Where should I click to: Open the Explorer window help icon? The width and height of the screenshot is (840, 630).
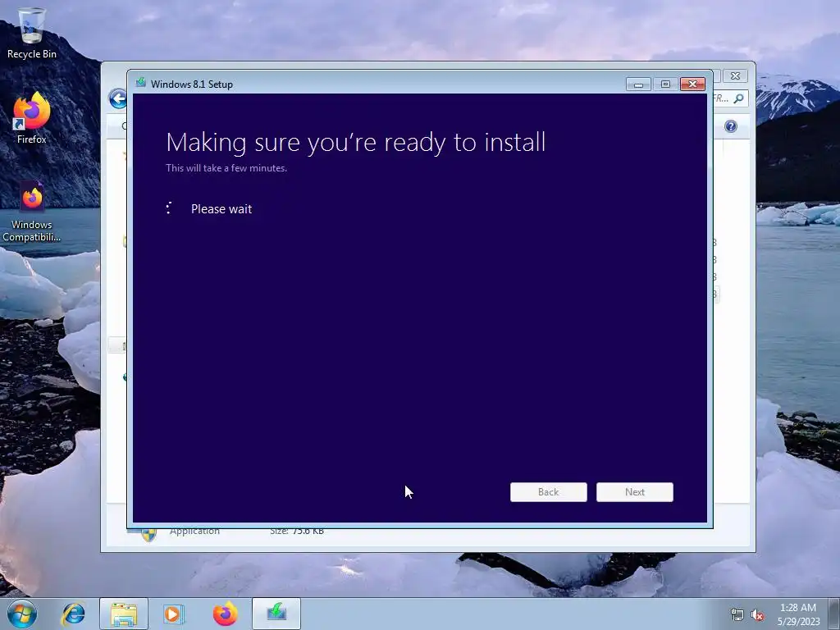coord(731,126)
